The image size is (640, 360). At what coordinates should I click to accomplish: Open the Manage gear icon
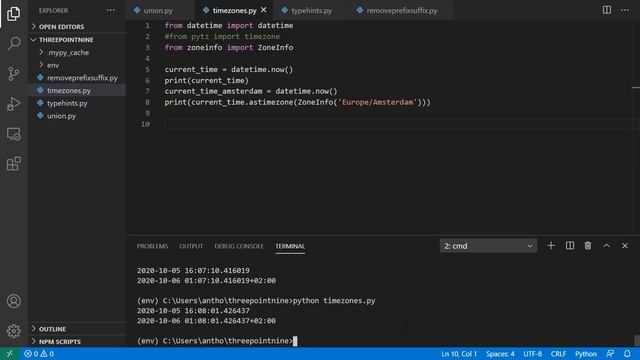pos(13,331)
